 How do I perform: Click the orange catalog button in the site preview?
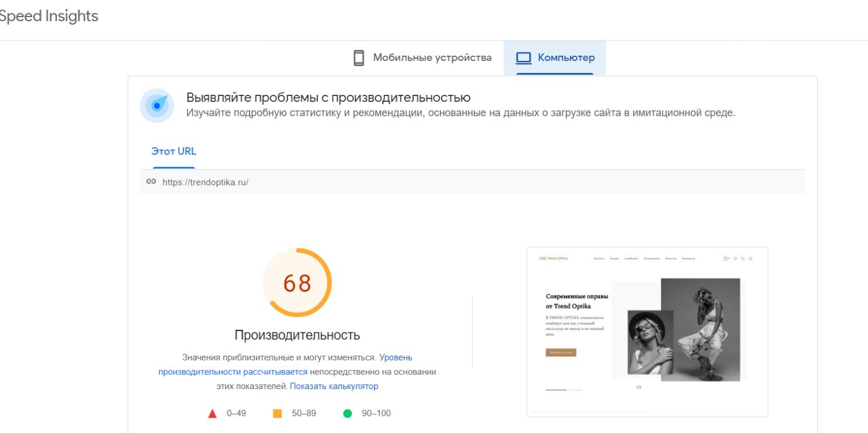click(561, 353)
